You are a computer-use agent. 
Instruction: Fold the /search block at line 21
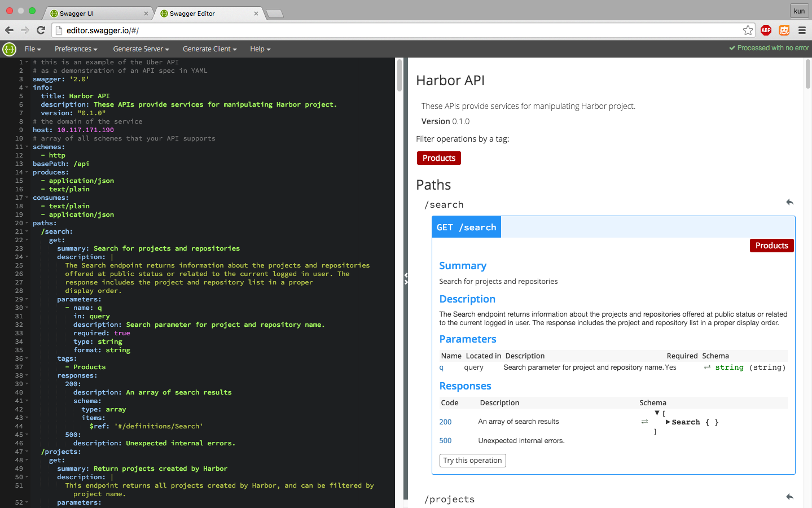(x=27, y=231)
